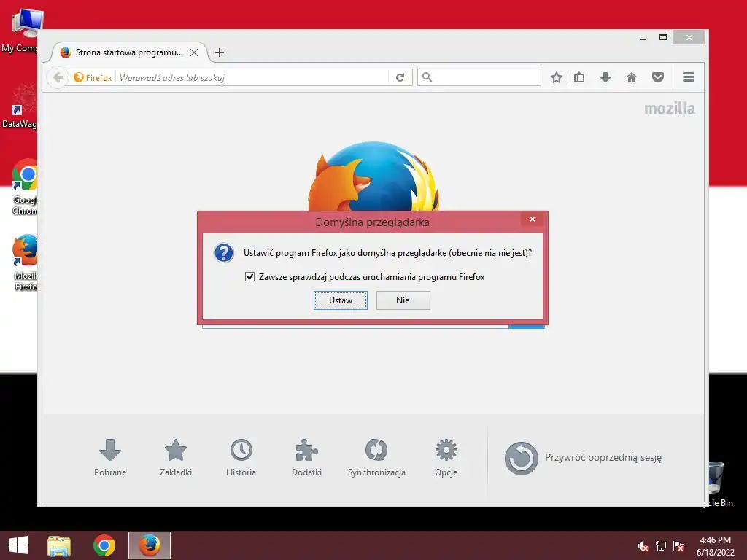Image resolution: width=747 pixels, height=560 pixels.
Task: Open Dodatki on the start page
Action: click(x=306, y=457)
